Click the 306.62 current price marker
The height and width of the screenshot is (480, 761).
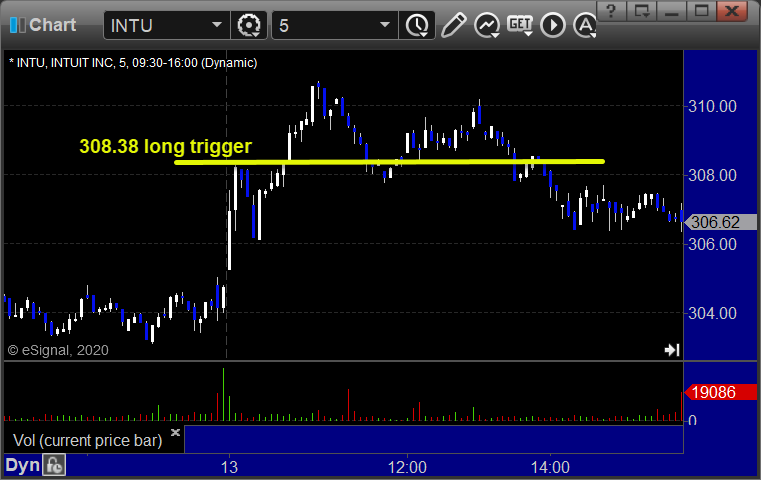click(x=720, y=222)
